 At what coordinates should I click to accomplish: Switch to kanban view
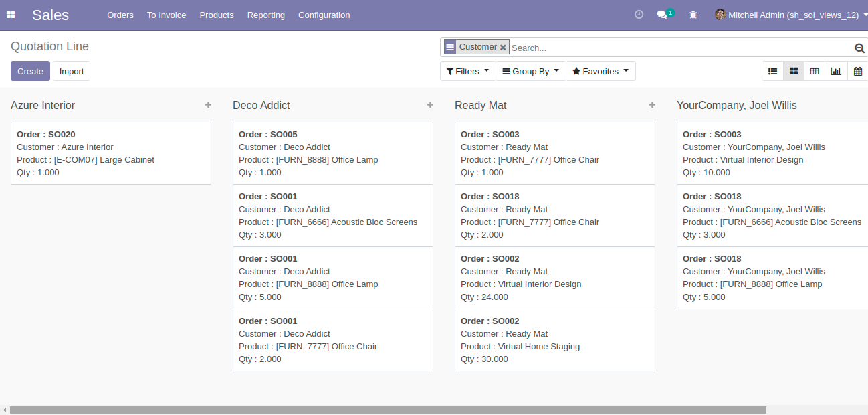tap(793, 71)
